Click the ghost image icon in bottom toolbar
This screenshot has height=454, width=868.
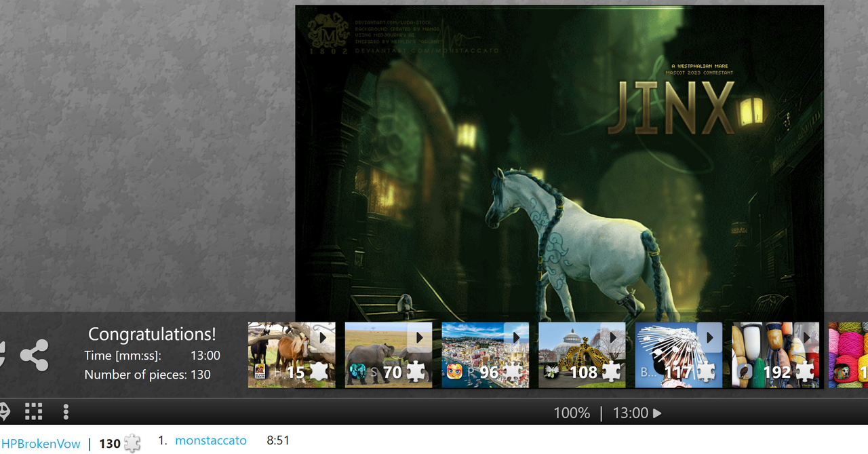3,411
